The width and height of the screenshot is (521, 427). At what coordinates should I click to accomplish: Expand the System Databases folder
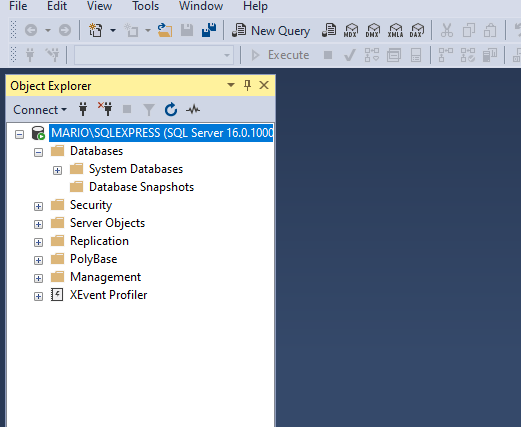coord(57,171)
